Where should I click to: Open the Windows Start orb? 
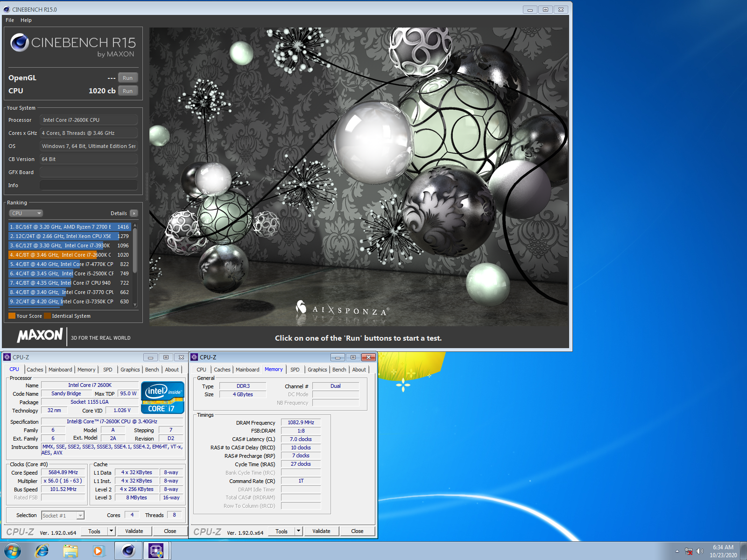pos(13,551)
